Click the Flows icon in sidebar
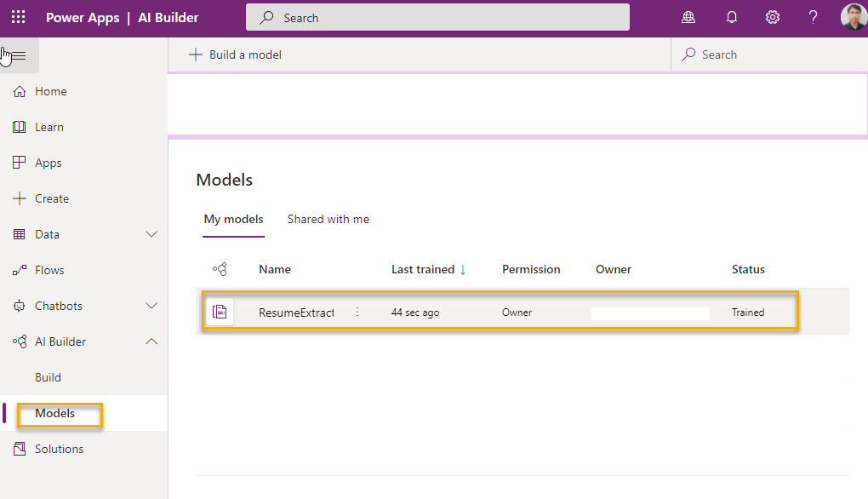The width and height of the screenshot is (868, 499). pyautogui.click(x=20, y=270)
